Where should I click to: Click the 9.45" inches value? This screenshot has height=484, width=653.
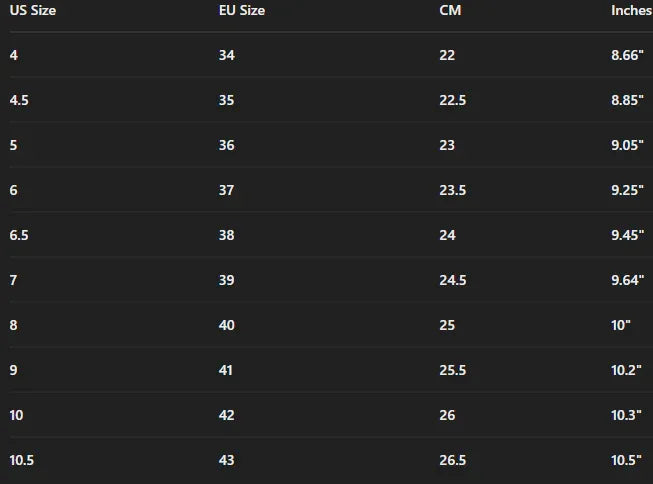coord(627,235)
